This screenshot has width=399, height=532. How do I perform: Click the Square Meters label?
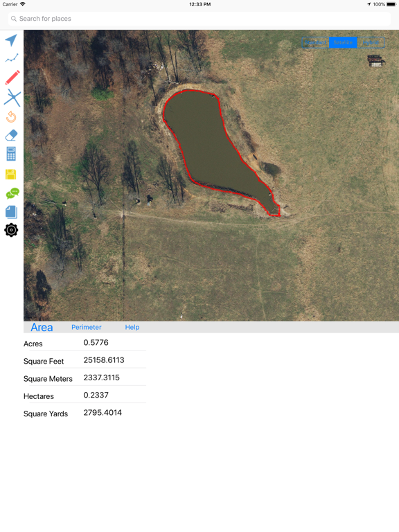[x=48, y=379]
